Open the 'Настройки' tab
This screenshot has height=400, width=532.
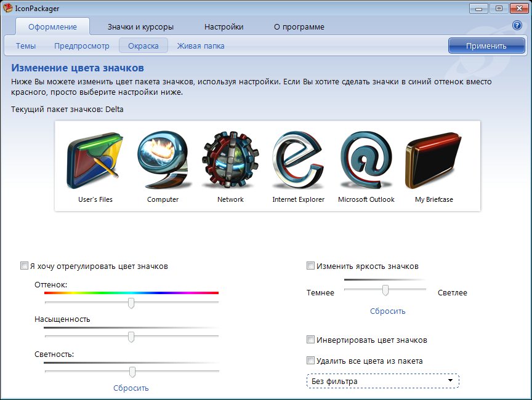(224, 27)
